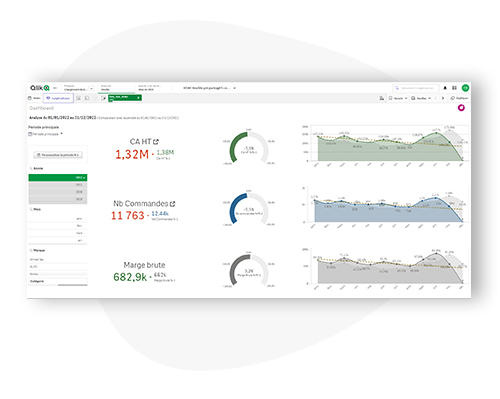This screenshot has width=500, height=399.
Task: Select the second year in the Année list
Action: click(x=58, y=185)
